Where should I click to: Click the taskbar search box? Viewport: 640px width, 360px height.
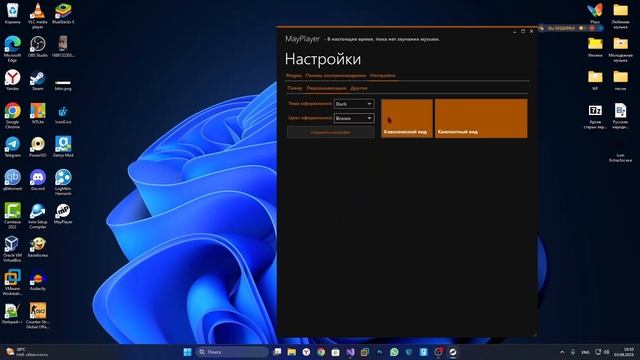point(232,352)
